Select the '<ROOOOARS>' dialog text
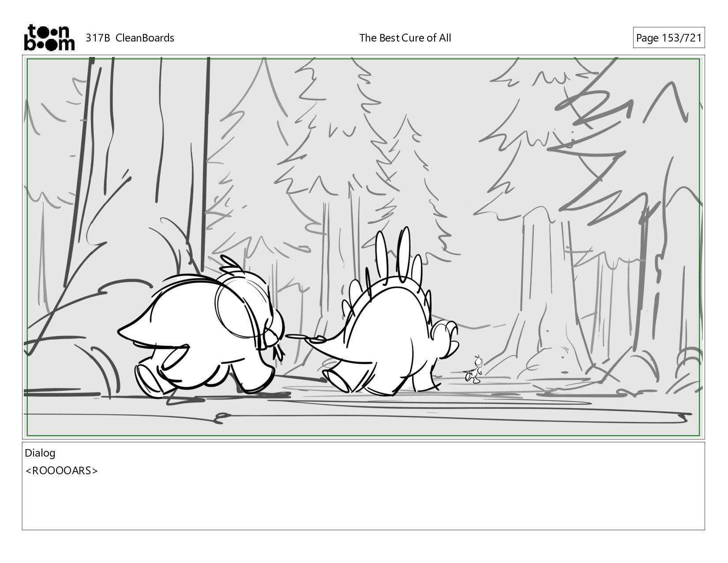Screen dimensions: 728x563 point(62,471)
